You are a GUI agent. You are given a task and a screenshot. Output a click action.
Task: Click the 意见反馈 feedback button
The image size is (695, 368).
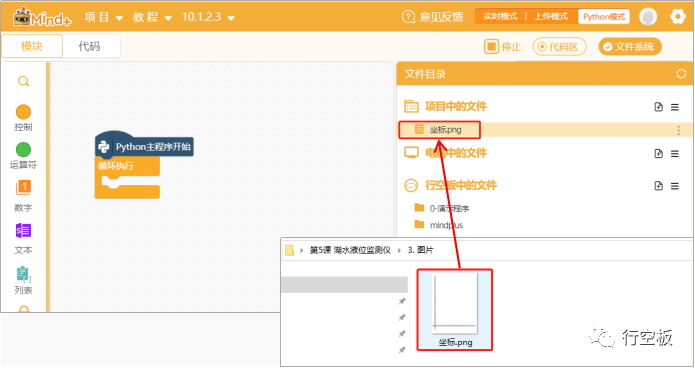click(432, 17)
